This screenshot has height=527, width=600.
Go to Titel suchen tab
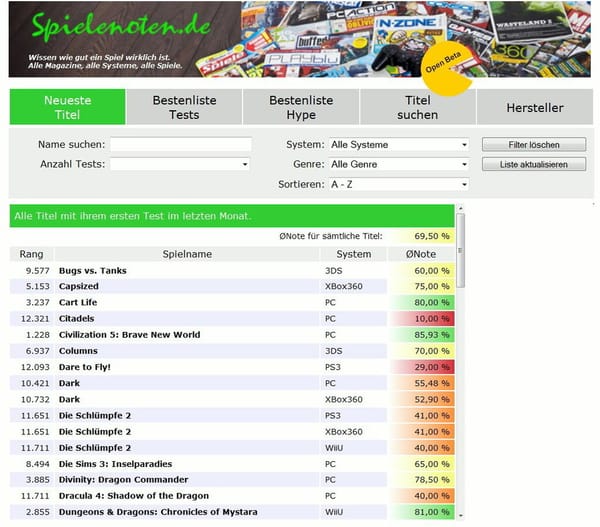click(417, 107)
